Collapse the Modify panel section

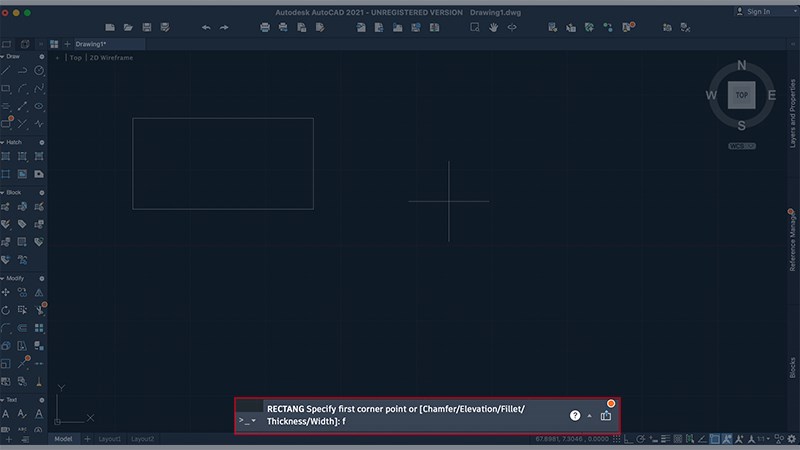(x=3, y=279)
